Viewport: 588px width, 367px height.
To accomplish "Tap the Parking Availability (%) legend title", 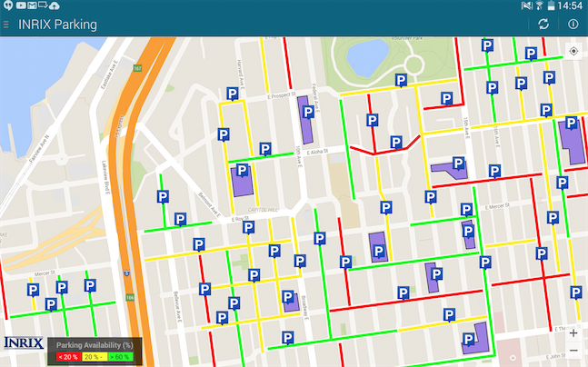I will [95, 345].
